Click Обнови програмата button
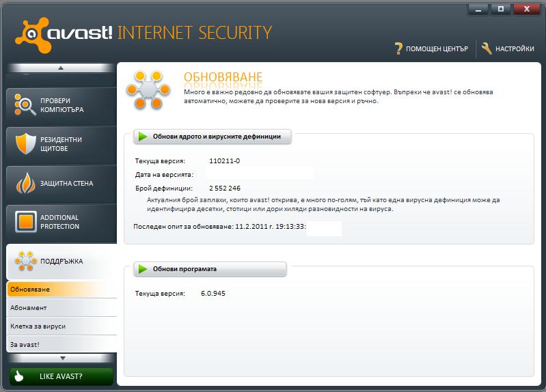Image resolution: width=546 pixels, height=392 pixels. pos(210,269)
